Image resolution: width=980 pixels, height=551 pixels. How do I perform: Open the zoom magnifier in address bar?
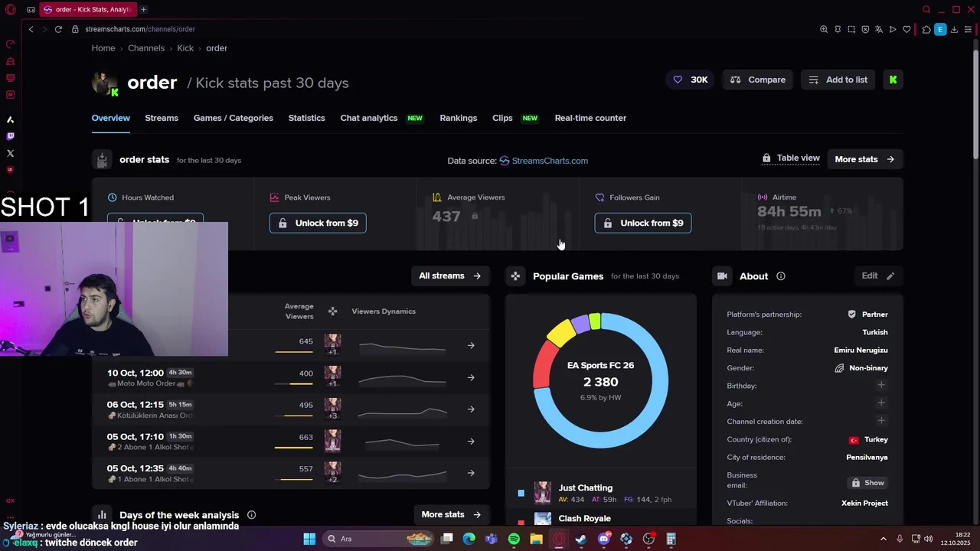[x=824, y=29]
